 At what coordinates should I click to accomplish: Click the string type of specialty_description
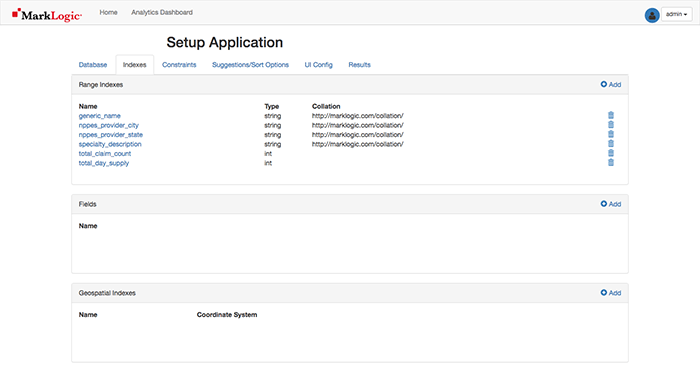(x=272, y=144)
